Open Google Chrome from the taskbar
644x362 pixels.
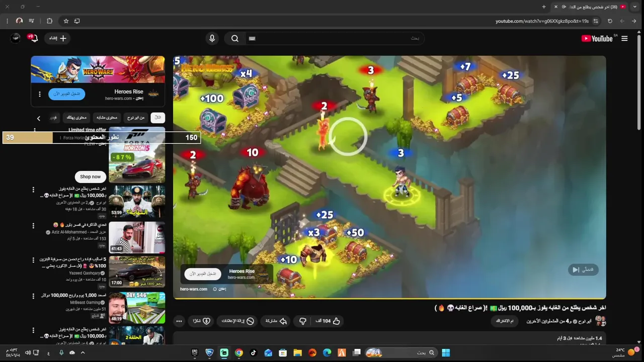(x=239, y=353)
